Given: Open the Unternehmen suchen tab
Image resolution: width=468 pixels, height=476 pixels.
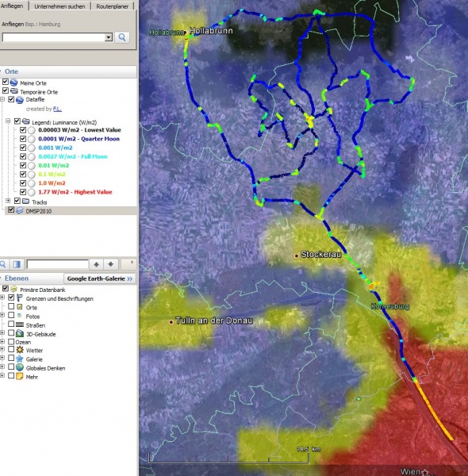Looking at the screenshot, I should [59, 6].
